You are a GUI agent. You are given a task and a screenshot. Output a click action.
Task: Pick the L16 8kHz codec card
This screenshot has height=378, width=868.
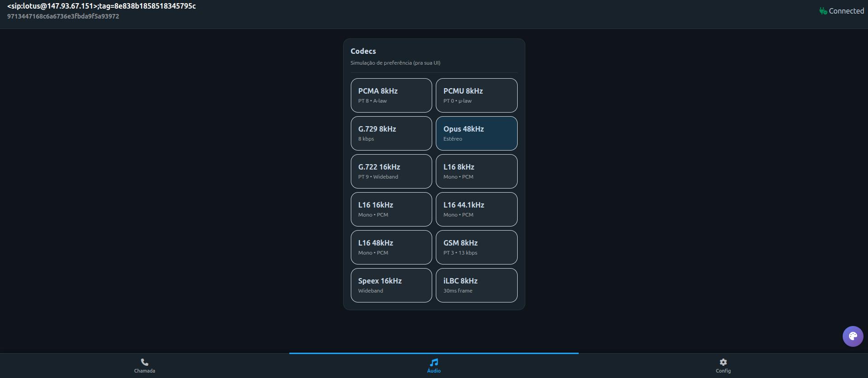[476, 171]
